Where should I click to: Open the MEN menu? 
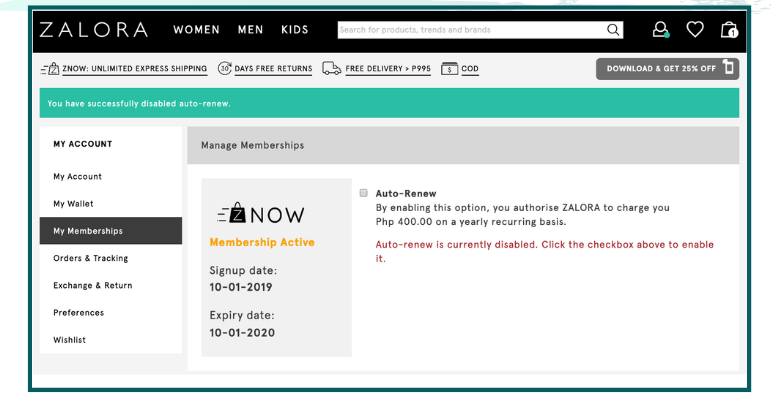click(x=250, y=30)
